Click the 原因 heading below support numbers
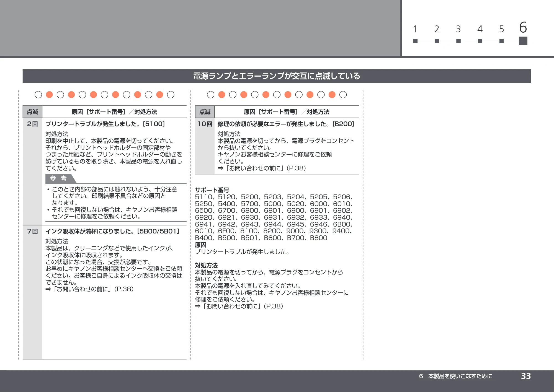This screenshot has height=392, width=554. click(x=201, y=245)
